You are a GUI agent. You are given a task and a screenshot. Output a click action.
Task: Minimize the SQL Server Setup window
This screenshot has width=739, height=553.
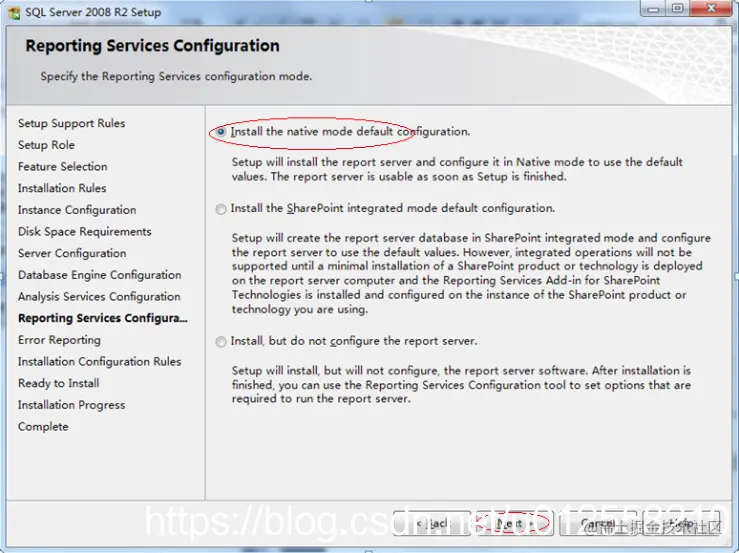653,8
